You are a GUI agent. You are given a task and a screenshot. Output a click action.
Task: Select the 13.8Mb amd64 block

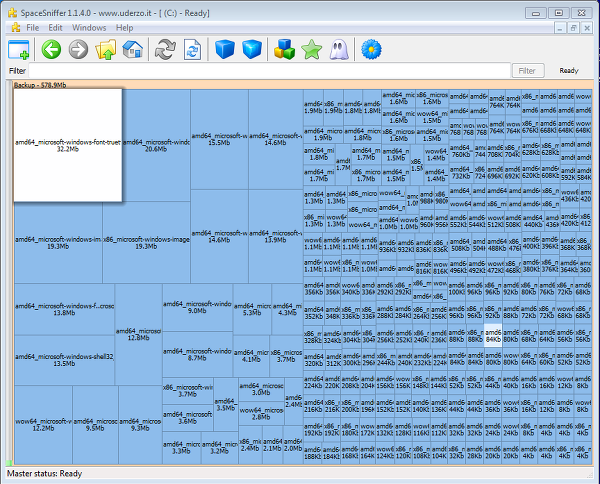point(64,309)
